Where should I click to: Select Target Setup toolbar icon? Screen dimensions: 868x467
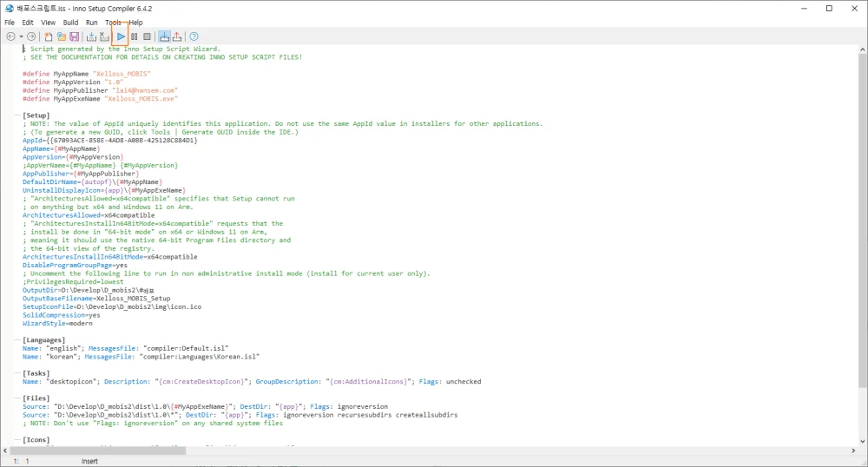coord(164,36)
